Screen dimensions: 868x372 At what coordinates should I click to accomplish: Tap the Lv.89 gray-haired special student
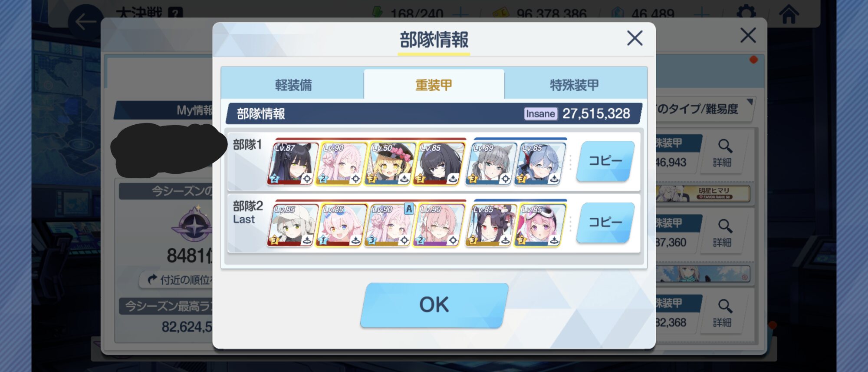[x=490, y=163]
